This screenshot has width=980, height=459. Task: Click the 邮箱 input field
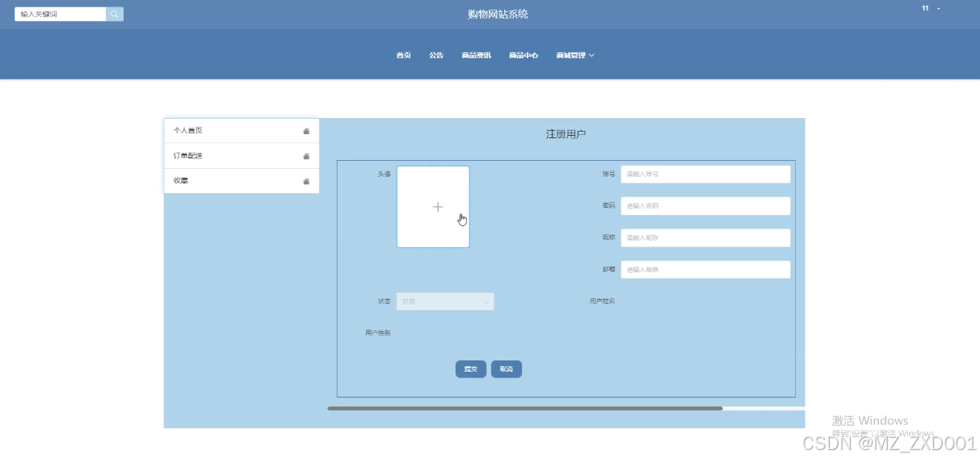[x=705, y=269]
